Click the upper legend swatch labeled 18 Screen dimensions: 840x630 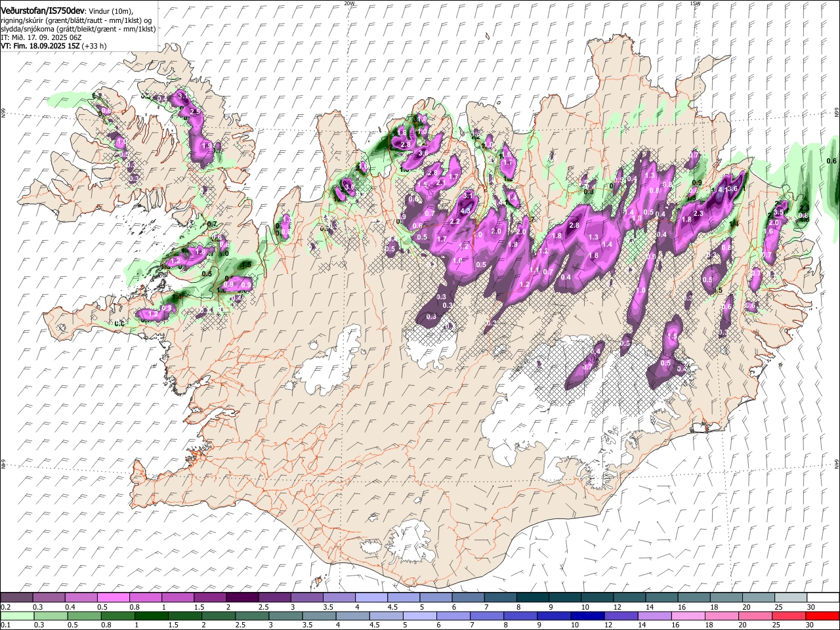725,598
